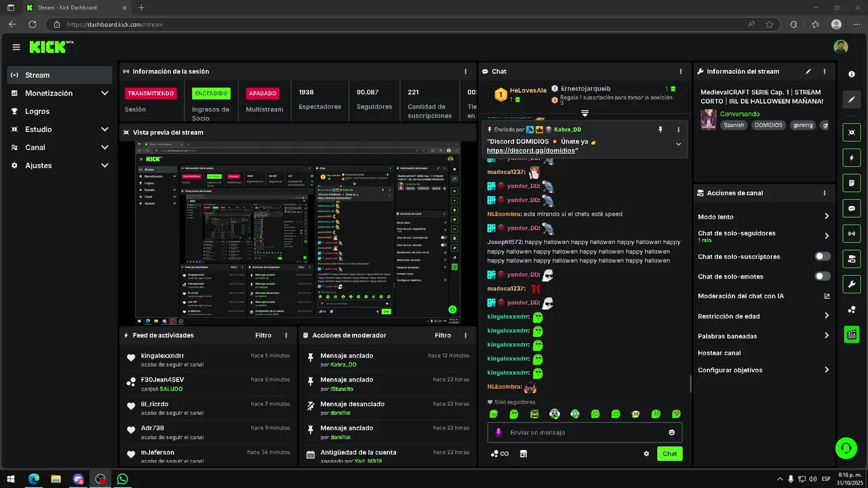Click the Conversando category link
The width and height of the screenshot is (868, 488).
click(740, 114)
